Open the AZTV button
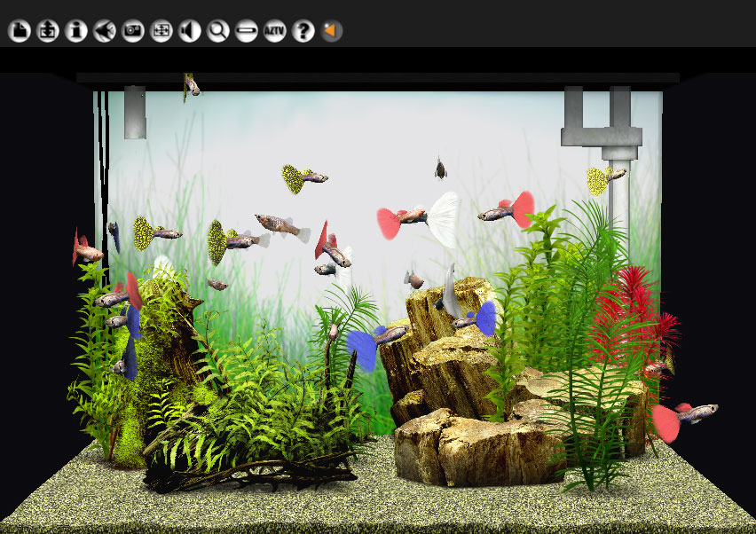Screen dimensions: 756x534 click(275, 32)
